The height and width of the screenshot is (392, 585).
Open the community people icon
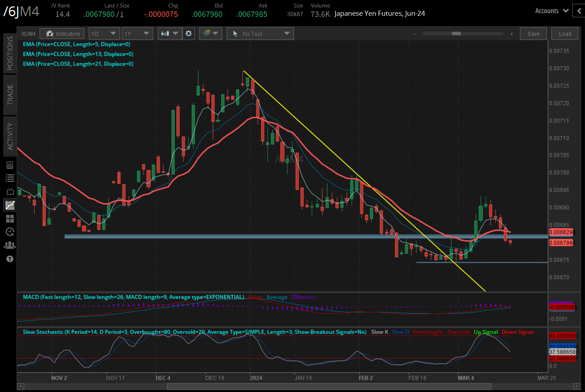pos(10,245)
